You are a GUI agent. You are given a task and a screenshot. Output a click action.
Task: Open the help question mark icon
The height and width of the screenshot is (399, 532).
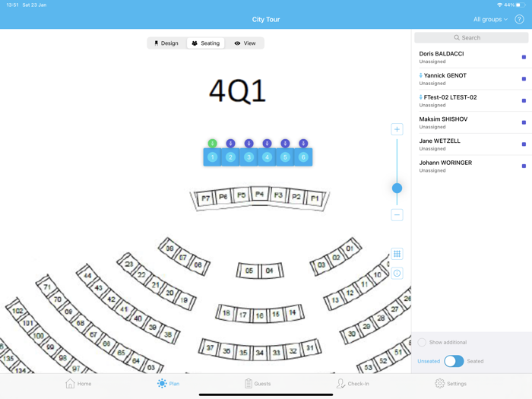pos(519,19)
